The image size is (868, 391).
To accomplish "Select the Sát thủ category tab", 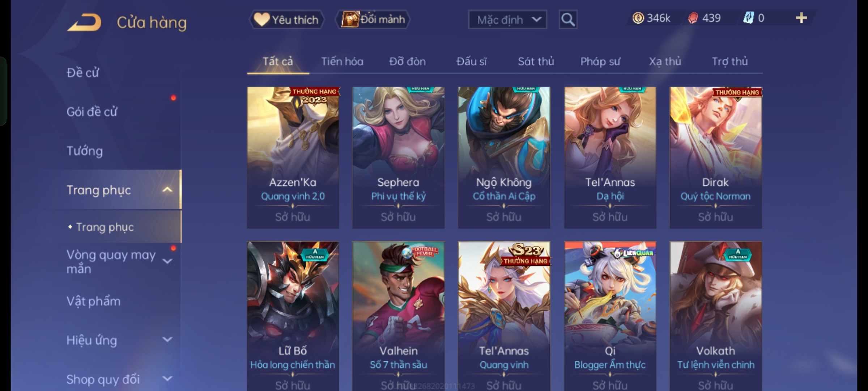I will click(x=536, y=62).
